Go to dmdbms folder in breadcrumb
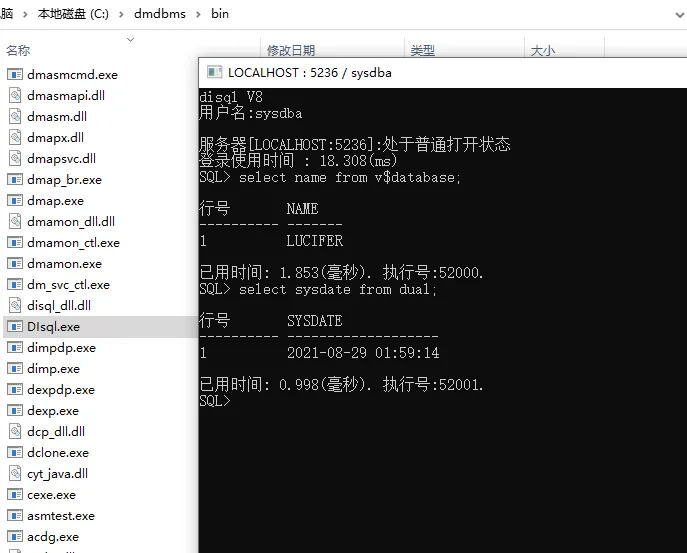Image resolution: width=687 pixels, height=553 pixels. click(160, 14)
